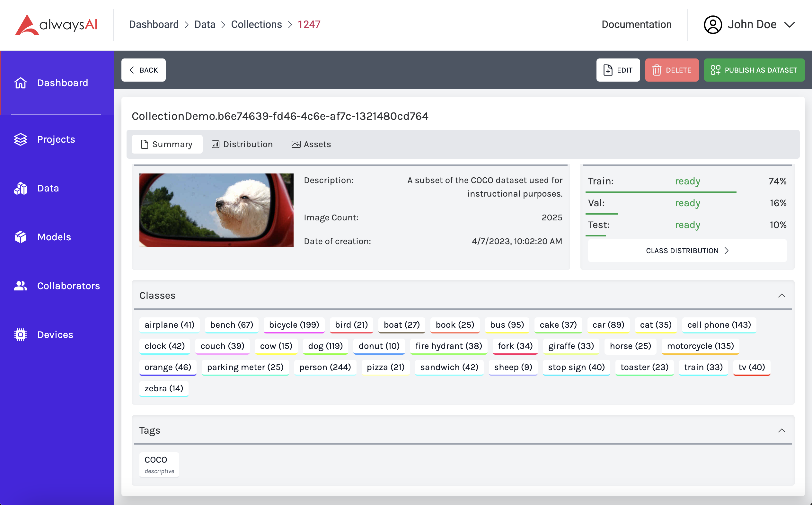Click the alwaysAI logo

pyautogui.click(x=56, y=25)
